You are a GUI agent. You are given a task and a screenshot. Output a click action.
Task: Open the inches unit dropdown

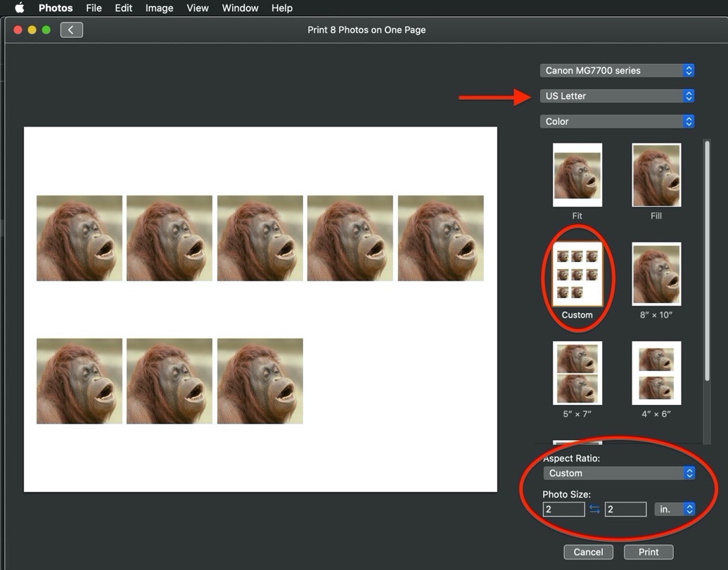click(675, 510)
